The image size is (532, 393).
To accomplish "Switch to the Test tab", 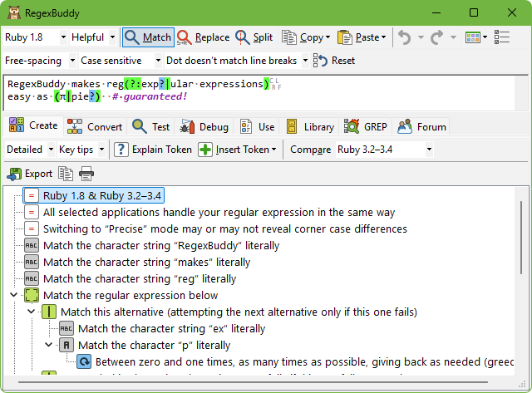I will point(151,127).
